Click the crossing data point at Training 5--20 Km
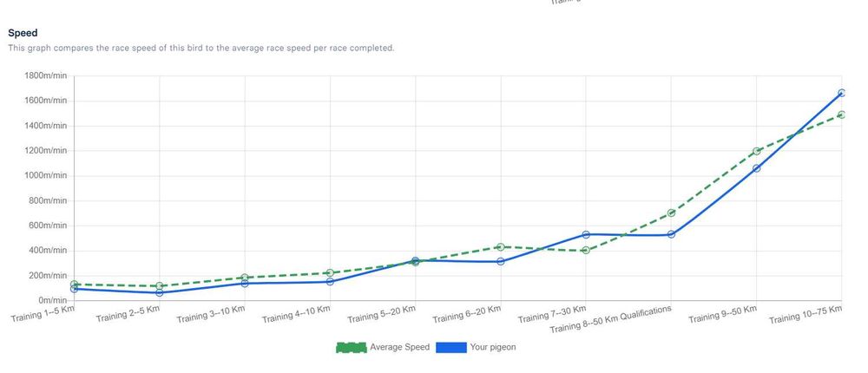 tap(415, 260)
